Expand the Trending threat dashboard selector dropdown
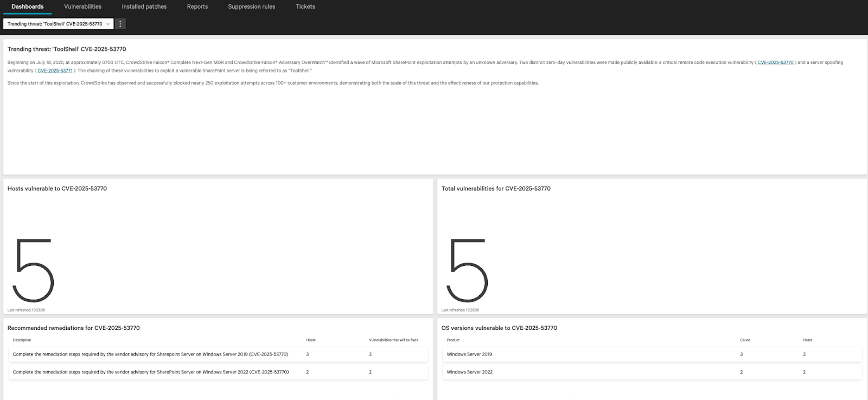This screenshot has height=400, width=868. pos(58,24)
